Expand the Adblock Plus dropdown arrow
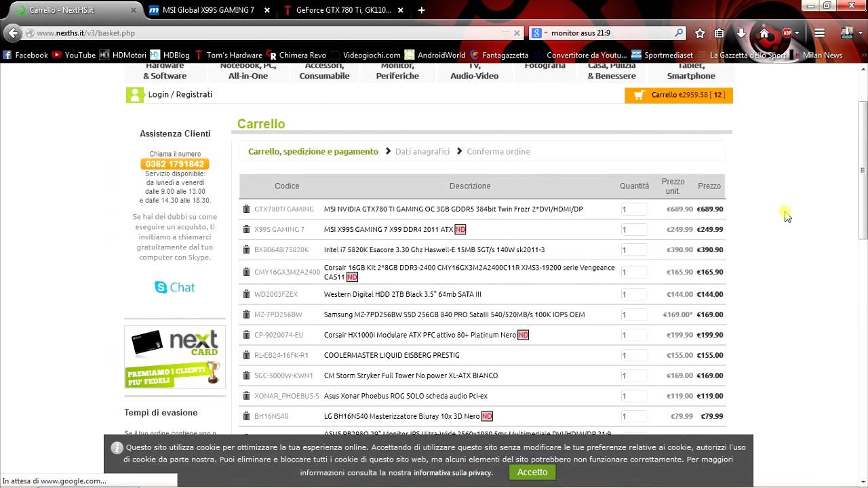Viewport: 868px width, 488px height. pyautogui.click(x=797, y=33)
